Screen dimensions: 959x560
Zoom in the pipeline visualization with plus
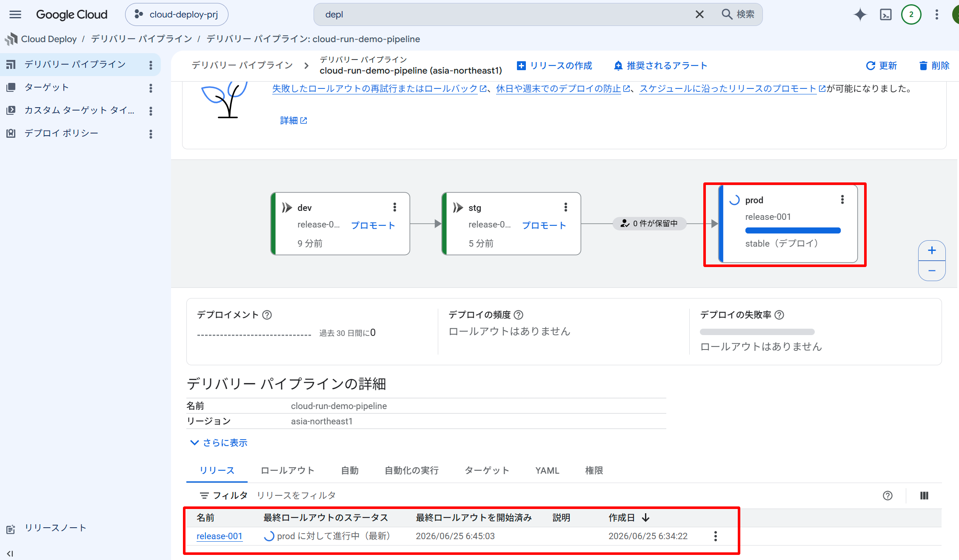point(932,250)
